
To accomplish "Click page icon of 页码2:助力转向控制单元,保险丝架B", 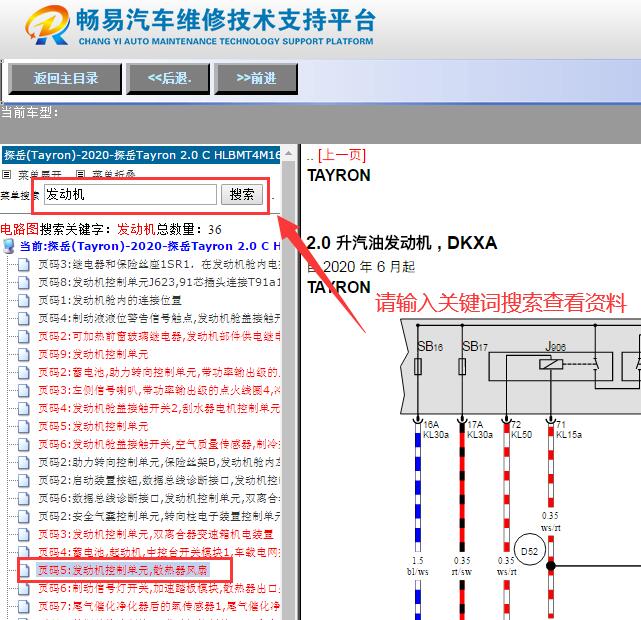I will coord(24,462).
